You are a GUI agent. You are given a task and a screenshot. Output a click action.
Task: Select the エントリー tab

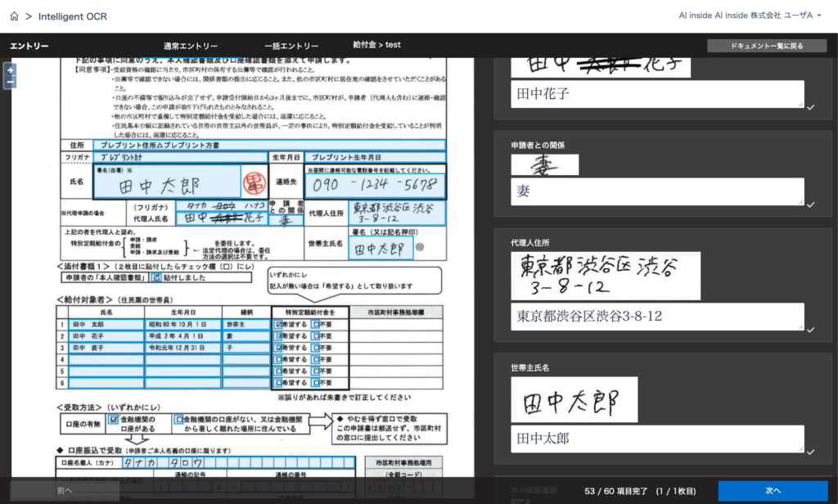pyautogui.click(x=29, y=46)
